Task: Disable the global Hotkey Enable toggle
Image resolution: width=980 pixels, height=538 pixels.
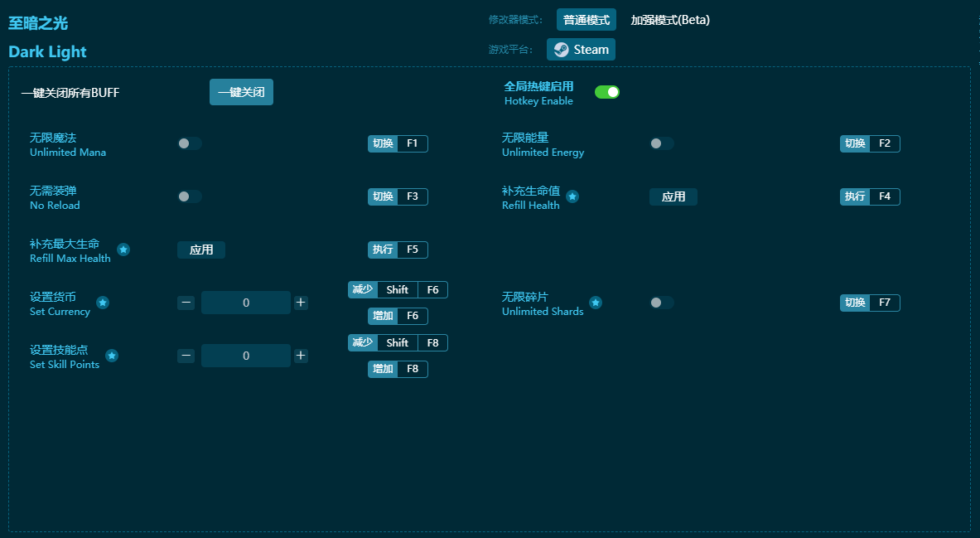Action: point(607,92)
